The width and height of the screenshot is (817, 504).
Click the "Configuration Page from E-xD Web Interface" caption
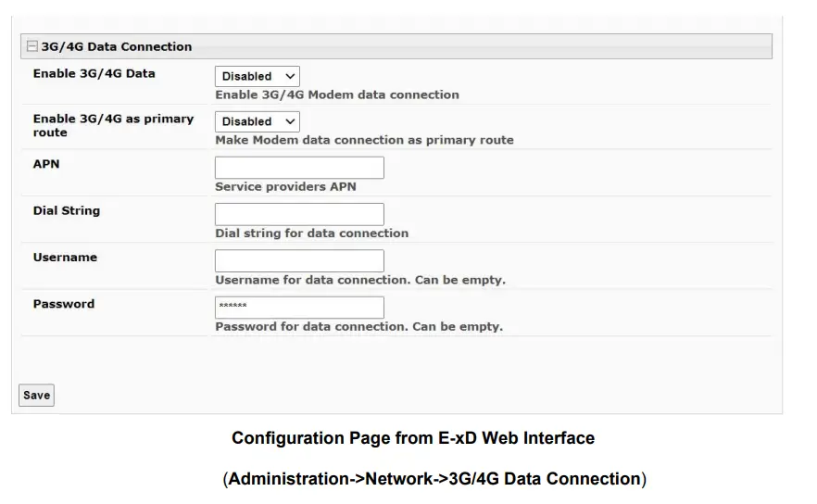(412, 437)
